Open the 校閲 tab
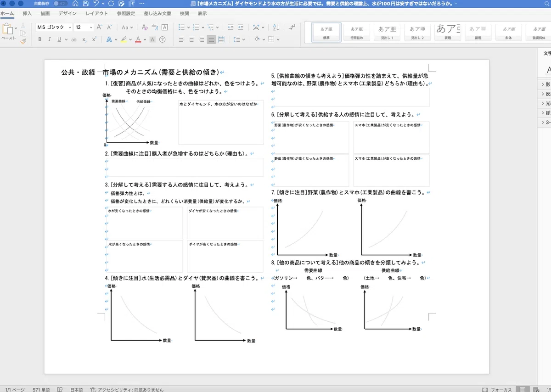This screenshot has height=392, width=551. pos(184,14)
